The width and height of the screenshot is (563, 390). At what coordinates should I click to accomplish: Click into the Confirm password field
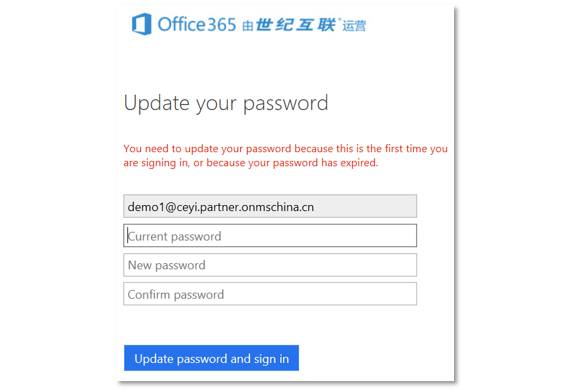(x=270, y=294)
